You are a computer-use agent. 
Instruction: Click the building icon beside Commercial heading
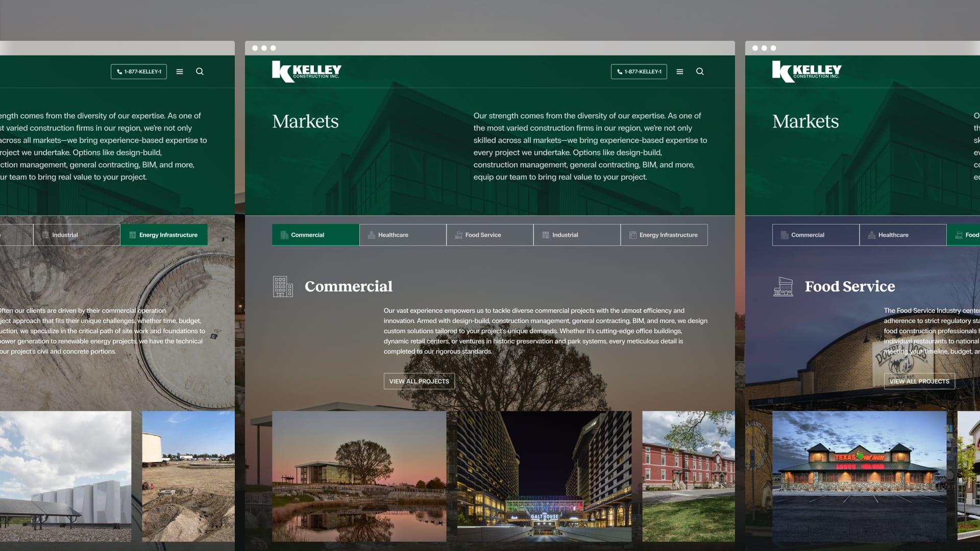[283, 287]
